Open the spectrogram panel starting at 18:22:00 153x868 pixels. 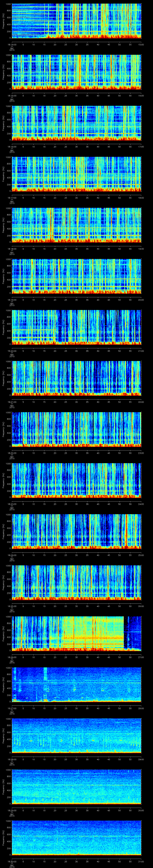76,429
